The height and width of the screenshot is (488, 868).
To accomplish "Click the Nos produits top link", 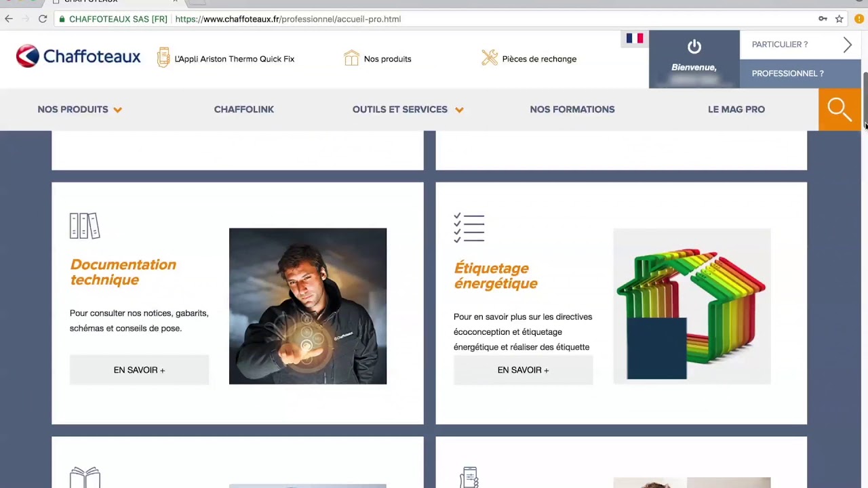I will coord(387,59).
